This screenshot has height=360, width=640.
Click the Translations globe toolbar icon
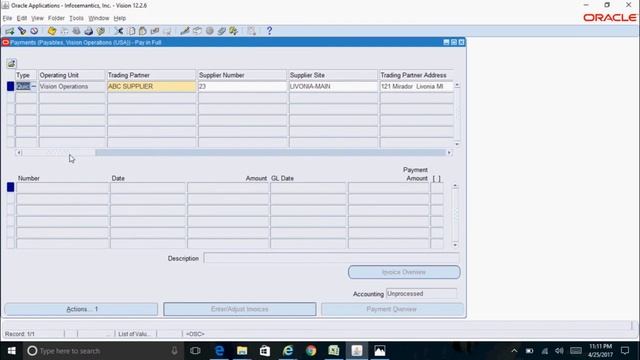pos(209,31)
